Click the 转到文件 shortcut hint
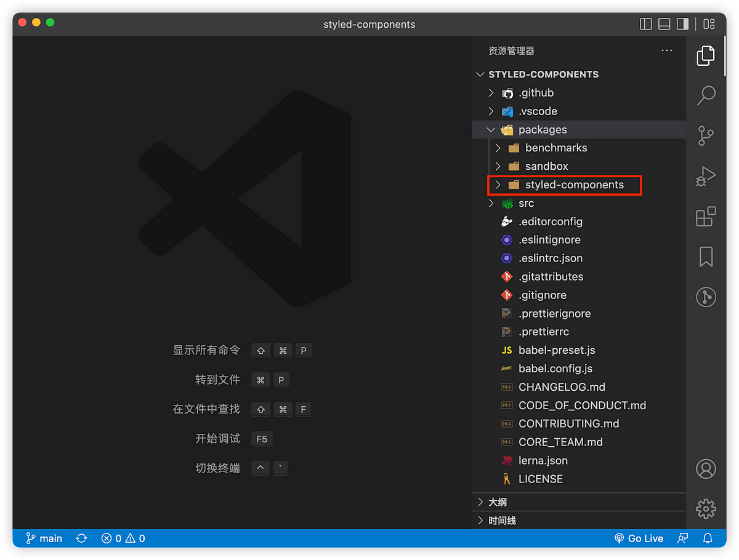 217,380
